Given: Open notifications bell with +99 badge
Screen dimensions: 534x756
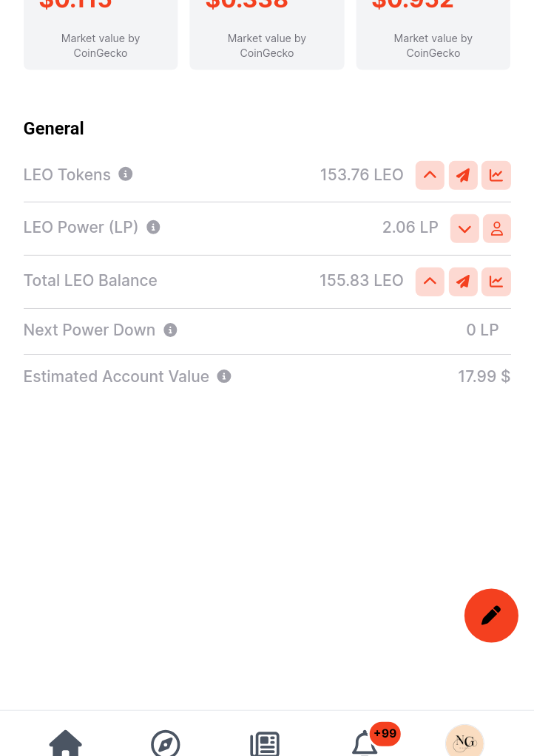Looking at the screenshot, I should click(365, 743).
